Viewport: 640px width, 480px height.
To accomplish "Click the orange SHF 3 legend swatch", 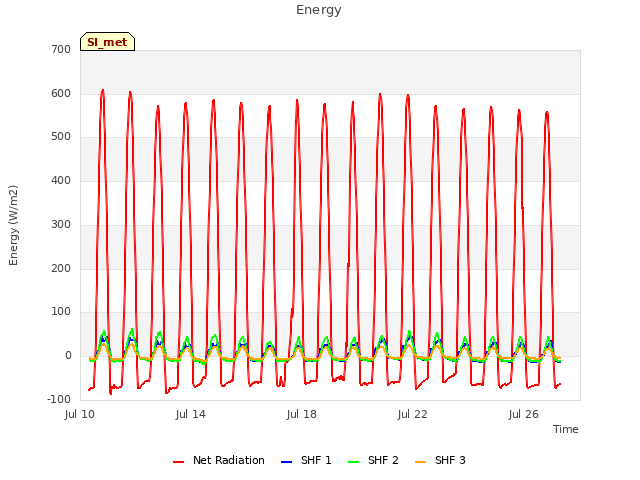I will [420, 462].
